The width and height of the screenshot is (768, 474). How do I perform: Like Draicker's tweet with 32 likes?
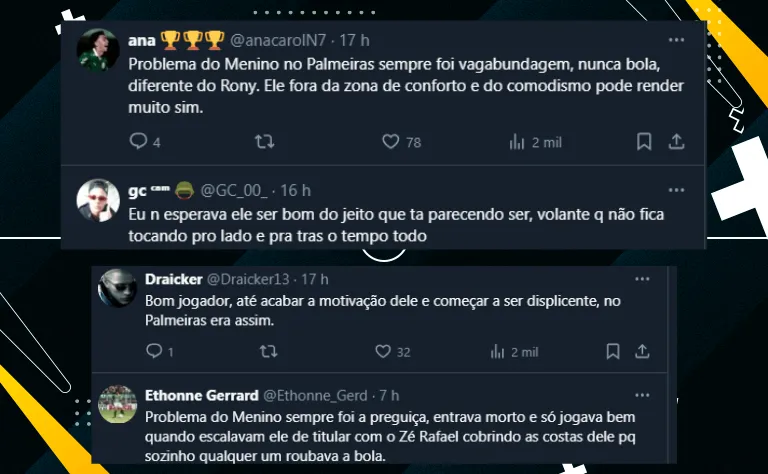point(382,351)
